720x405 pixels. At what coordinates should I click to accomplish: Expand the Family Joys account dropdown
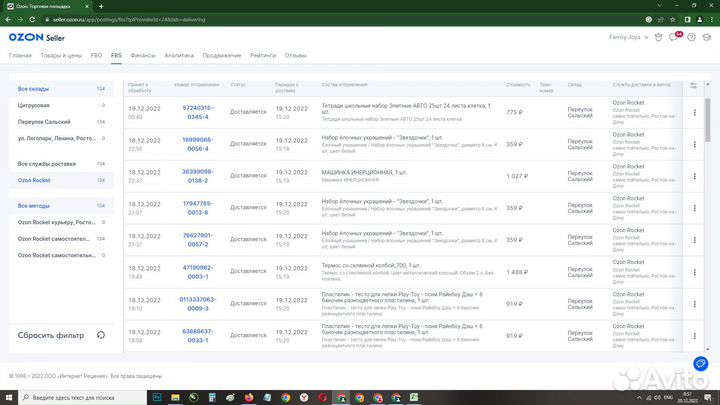(x=632, y=37)
